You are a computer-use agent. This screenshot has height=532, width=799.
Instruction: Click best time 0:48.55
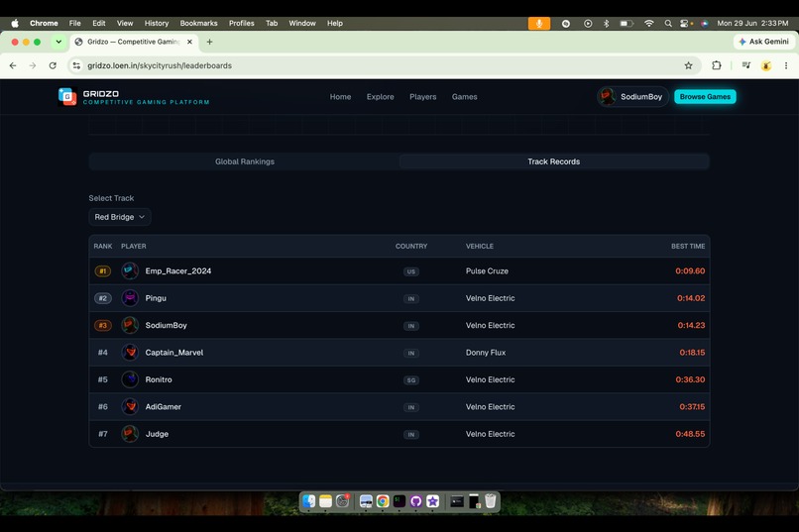[x=690, y=434]
